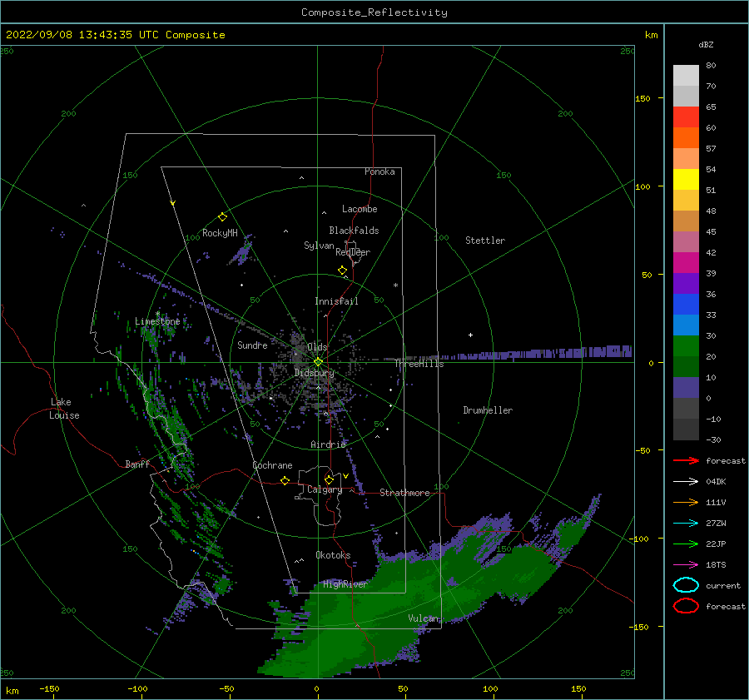Click the Drumheller label
The height and width of the screenshot is (700, 749).
[x=488, y=410]
